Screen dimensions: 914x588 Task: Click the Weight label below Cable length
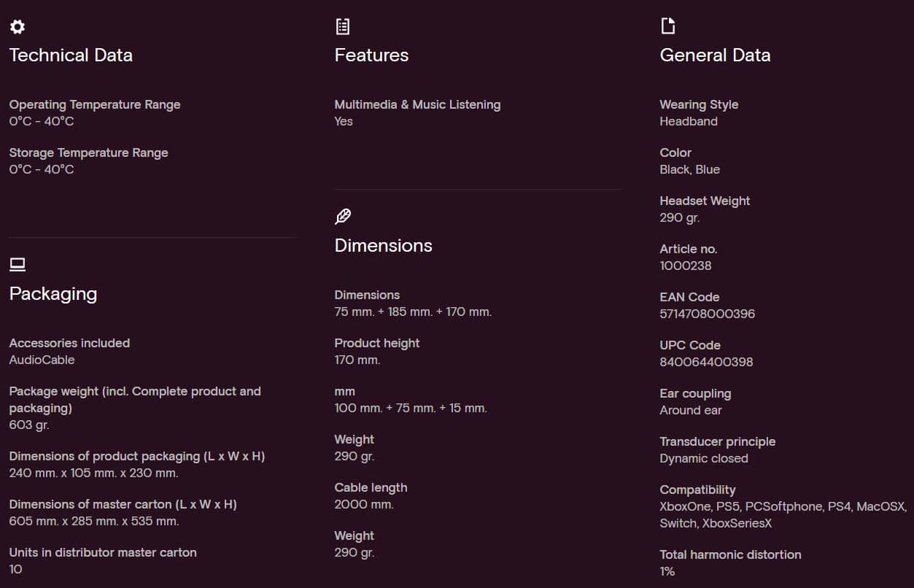[x=354, y=535]
